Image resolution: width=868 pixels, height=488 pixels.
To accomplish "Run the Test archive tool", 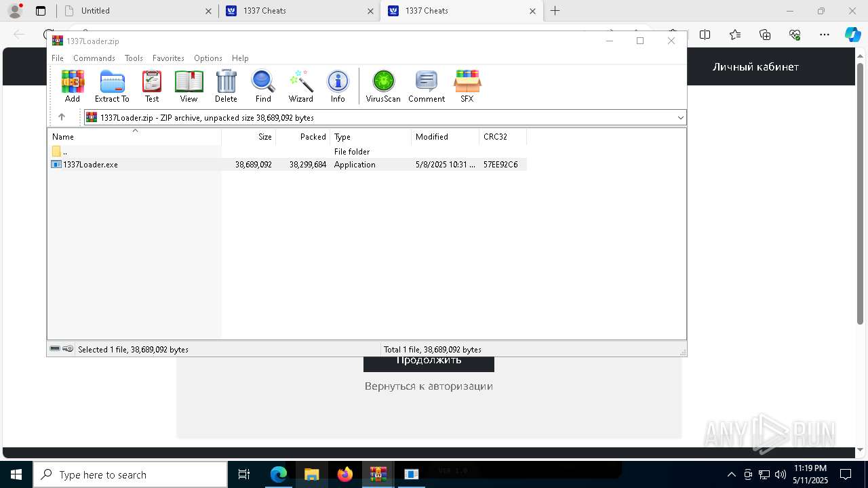I will 152,86.
